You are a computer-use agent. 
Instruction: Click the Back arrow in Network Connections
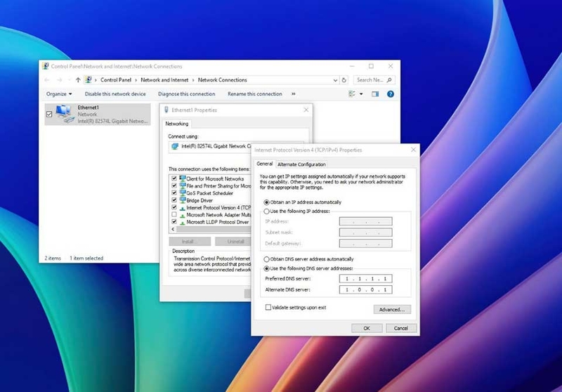pos(47,80)
